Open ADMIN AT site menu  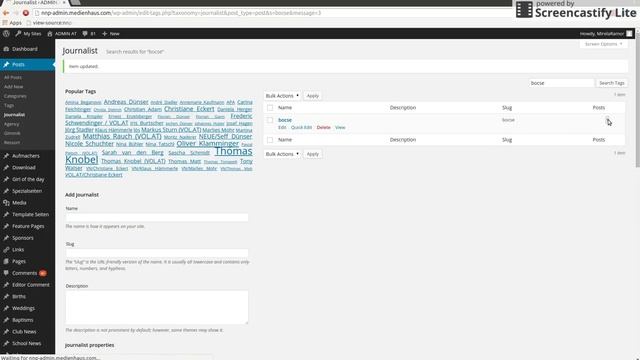(62, 33)
